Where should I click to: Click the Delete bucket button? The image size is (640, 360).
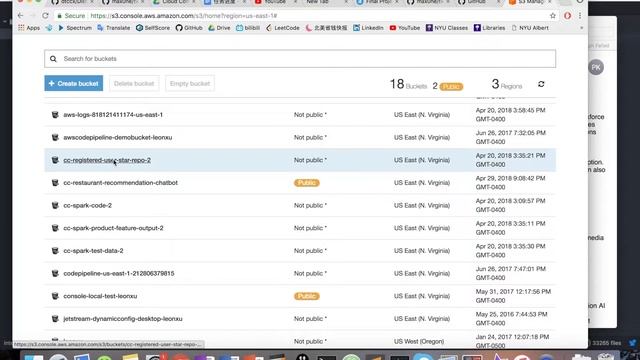(x=134, y=83)
